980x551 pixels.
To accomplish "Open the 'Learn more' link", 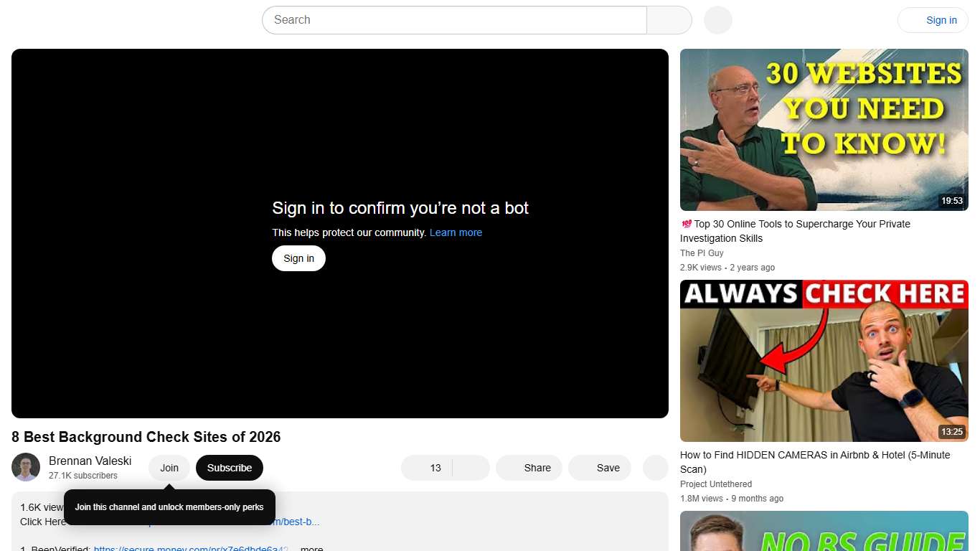I will (456, 232).
